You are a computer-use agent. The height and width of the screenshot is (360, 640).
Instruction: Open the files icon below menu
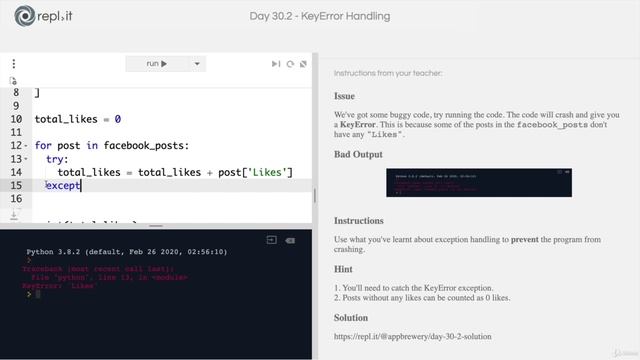click(13, 81)
